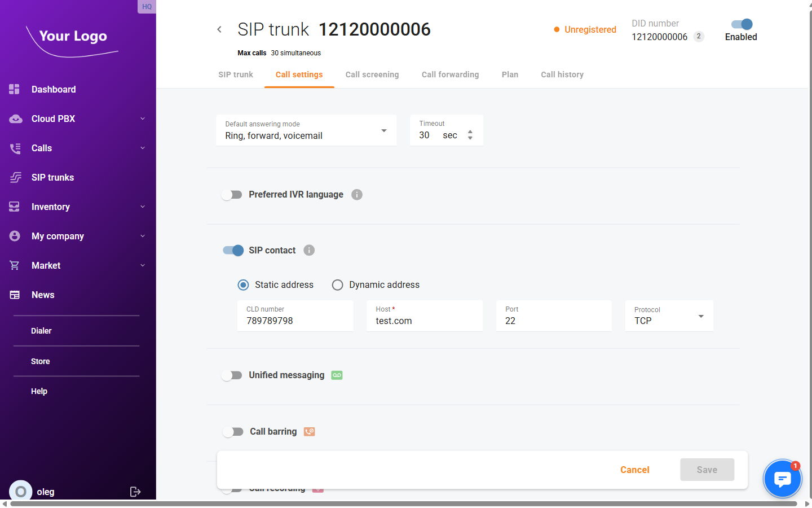Open the Calls section icon
Image resolution: width=812 pixels, height=508 pixels.
pyautogui.click(x=15, y=148)
